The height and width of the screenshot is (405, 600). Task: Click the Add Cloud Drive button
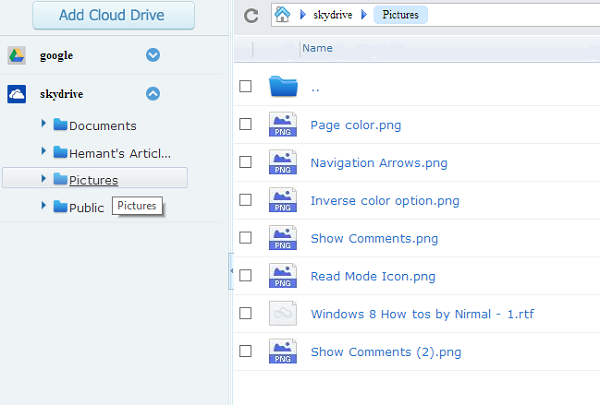pyautogui.click(x=113, y=15)
